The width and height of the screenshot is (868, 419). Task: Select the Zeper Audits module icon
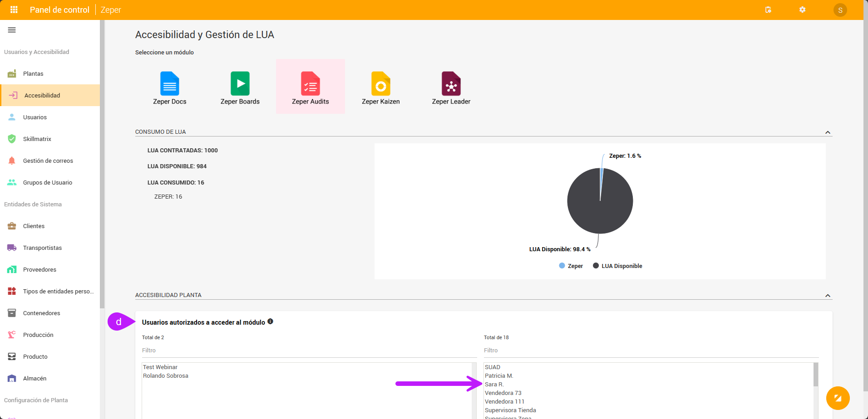click(311, 83)
